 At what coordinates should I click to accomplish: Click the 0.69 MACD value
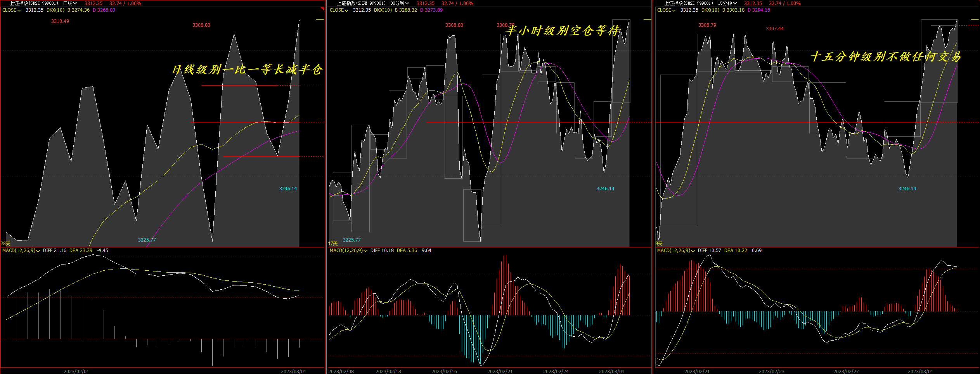(757, 250)
